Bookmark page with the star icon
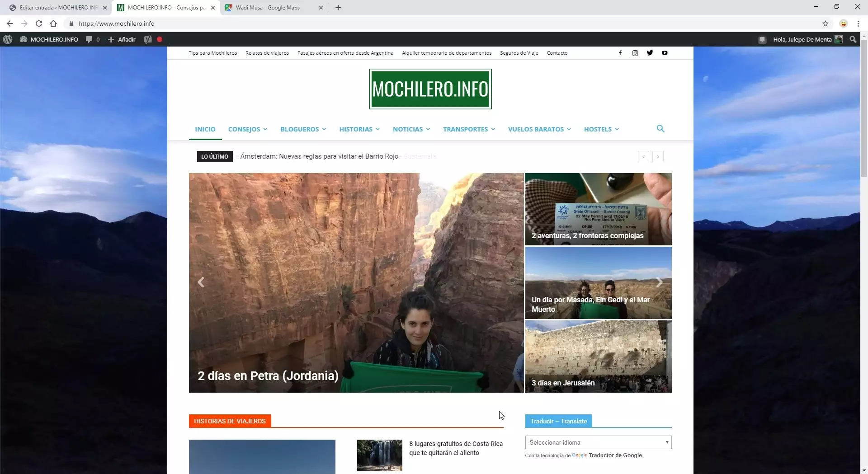This screenshot has height=474, width=868. [826, 23]
